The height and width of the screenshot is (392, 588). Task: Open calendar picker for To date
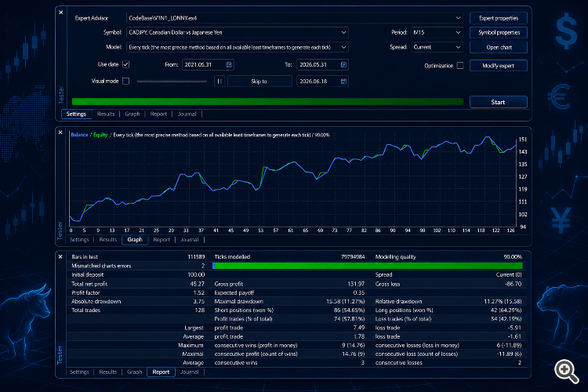tap(343, 64)
